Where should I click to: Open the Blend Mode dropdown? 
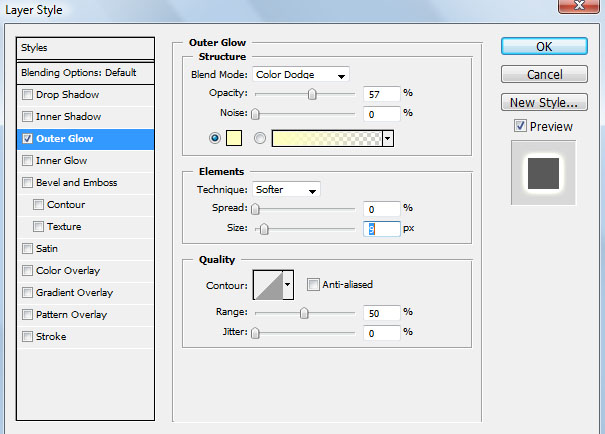pyautogui.click(x=301, y=74)
